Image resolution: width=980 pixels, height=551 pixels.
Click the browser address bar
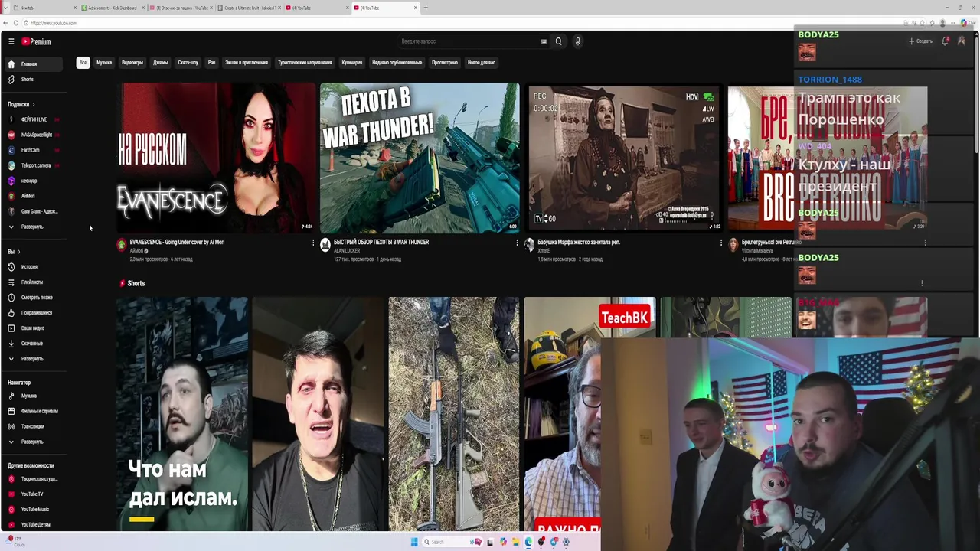tap(459, 23)
